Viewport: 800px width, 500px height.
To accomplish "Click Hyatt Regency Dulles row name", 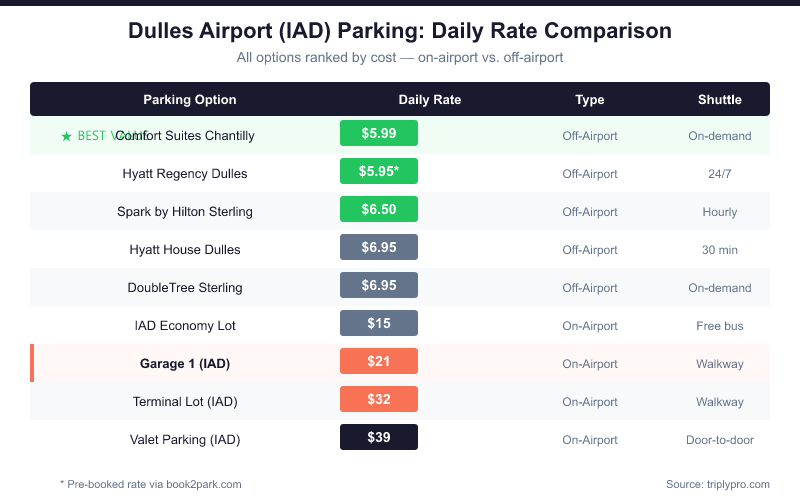I will coord(185,174).
